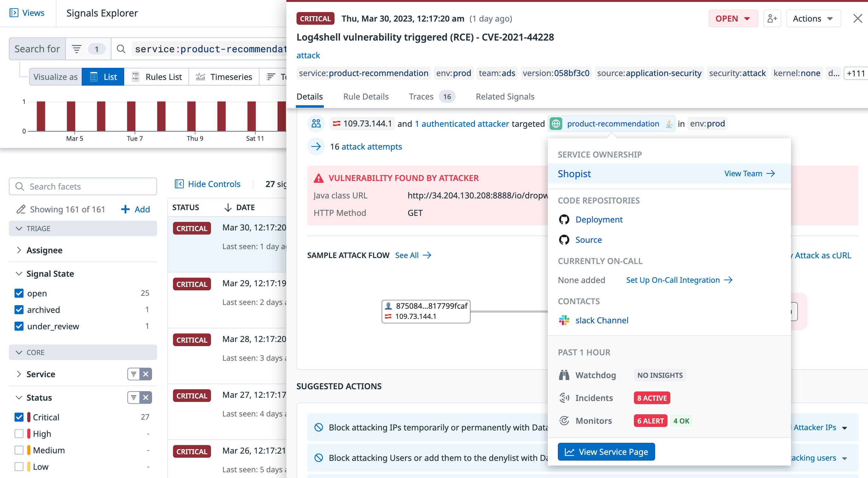Switch to the Traces tab
Image resolution: width=868 pixels, height=478 pixels.
[x=421, y=96]
